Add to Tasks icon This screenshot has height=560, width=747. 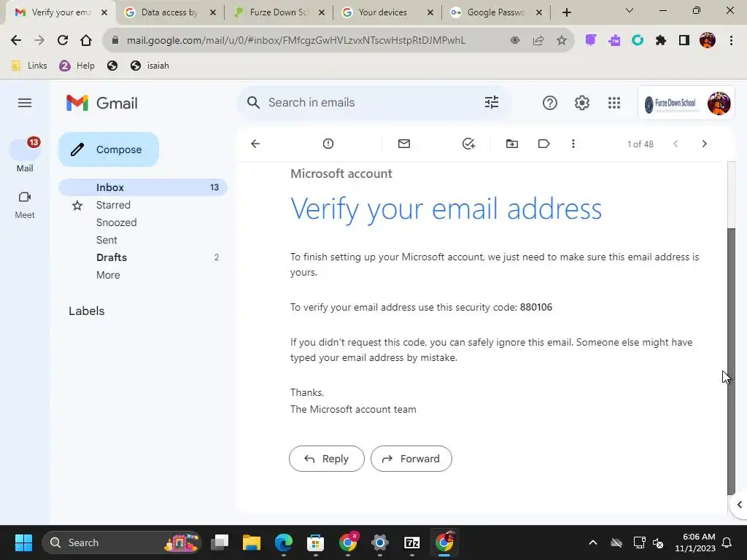tap(469, 144)
